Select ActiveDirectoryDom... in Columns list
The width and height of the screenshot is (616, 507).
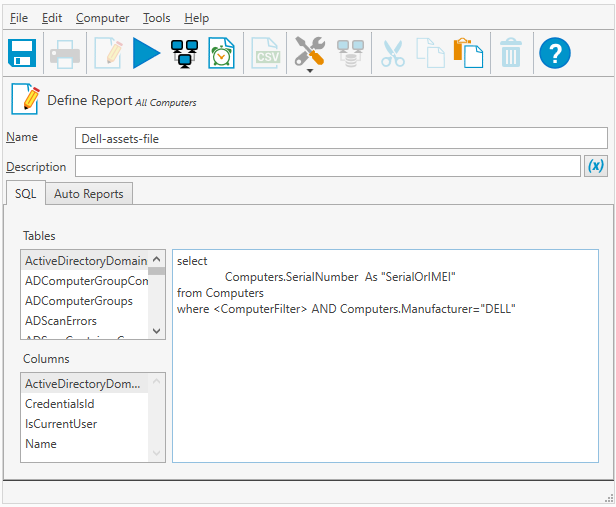(85, 384)
